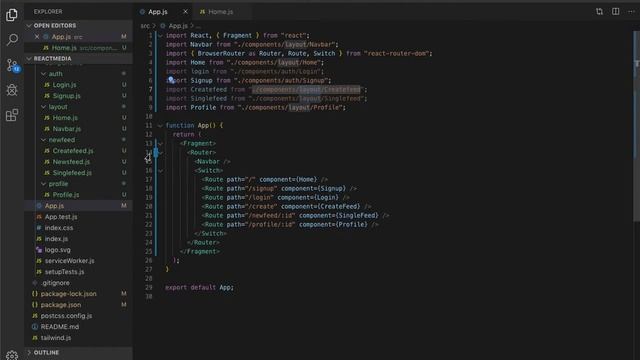Click the src breadcrumb segment
This screenshot has height=360, width=640.
tap(145, 26)
